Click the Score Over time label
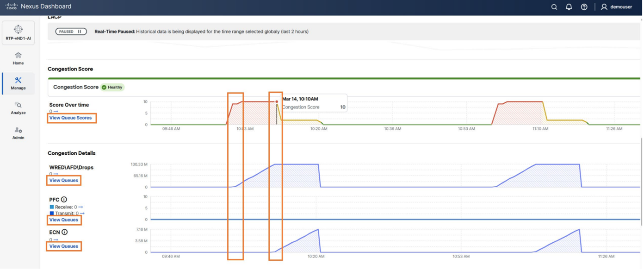 [x=69, y=105]
